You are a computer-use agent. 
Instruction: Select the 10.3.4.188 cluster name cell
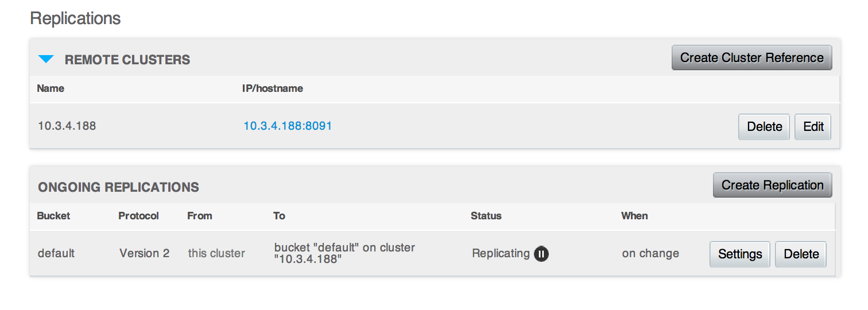click(x=67, y=126)
